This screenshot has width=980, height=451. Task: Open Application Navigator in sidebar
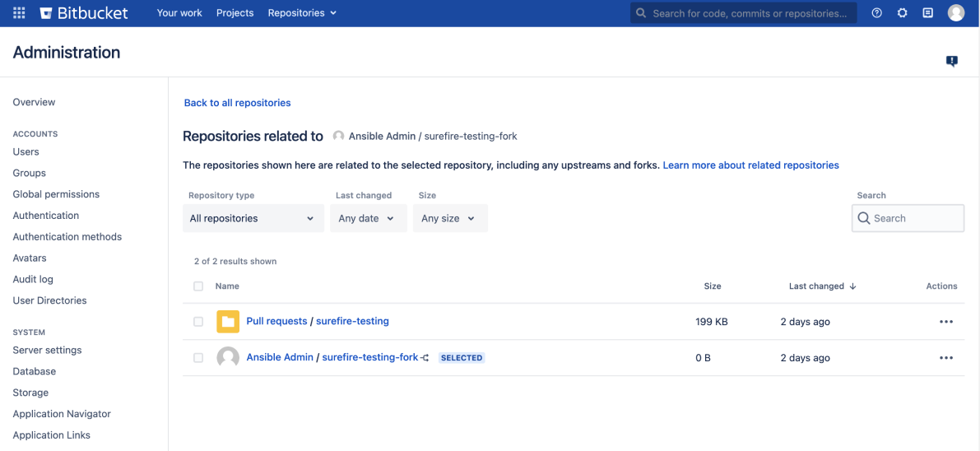(x=62, y=413)
